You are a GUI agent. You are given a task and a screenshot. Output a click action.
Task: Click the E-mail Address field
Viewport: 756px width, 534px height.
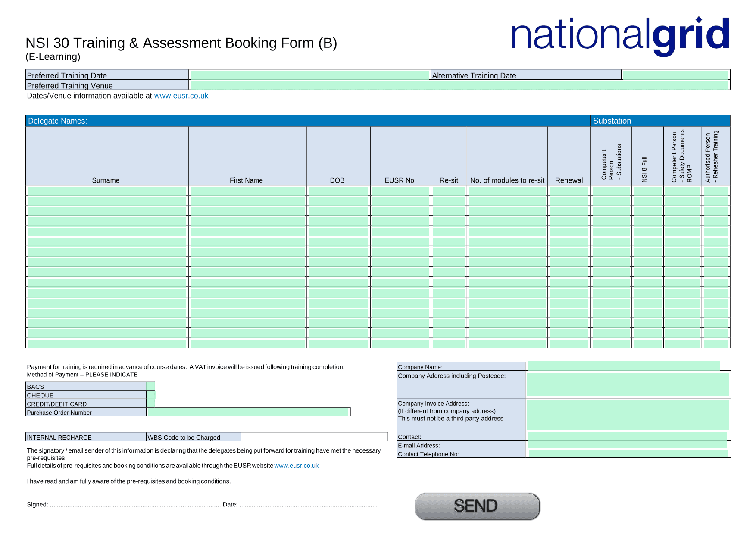628,444
